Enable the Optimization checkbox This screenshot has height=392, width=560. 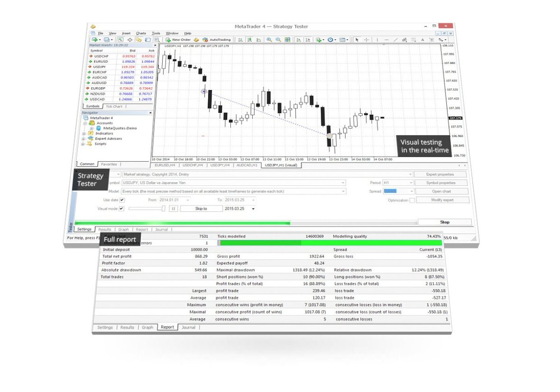pyautogui.click(x=412, y=201)
